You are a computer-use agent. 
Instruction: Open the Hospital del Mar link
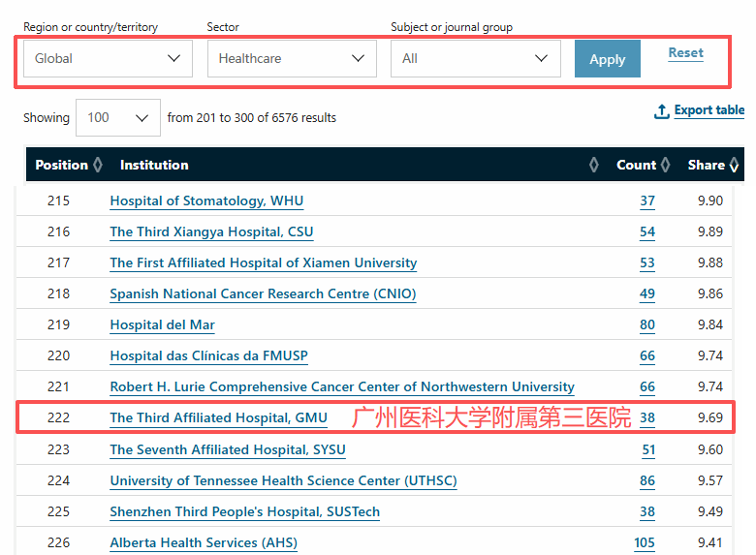point(163,324)
